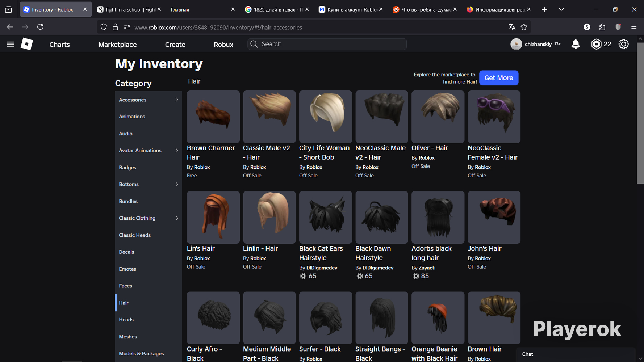The width and height of the screenshot is (644, 362).
Task: Open the uBlock shield extension icon
Action: 618,27
